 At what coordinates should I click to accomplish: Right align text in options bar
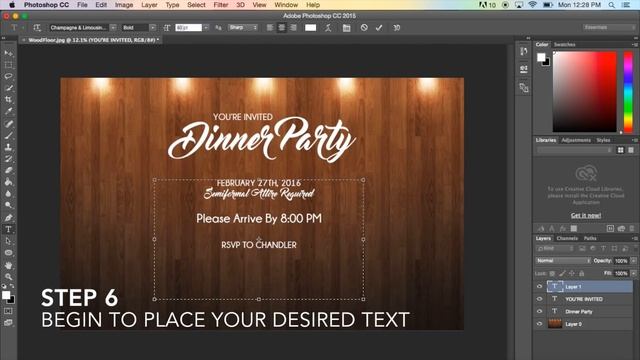(x=293, y=28)
